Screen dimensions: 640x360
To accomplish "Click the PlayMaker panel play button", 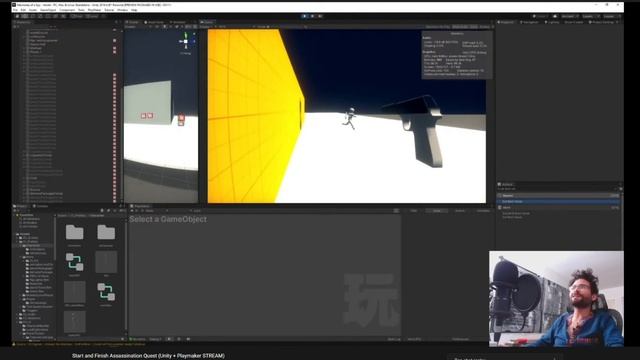I will click(x=169, y=339).
